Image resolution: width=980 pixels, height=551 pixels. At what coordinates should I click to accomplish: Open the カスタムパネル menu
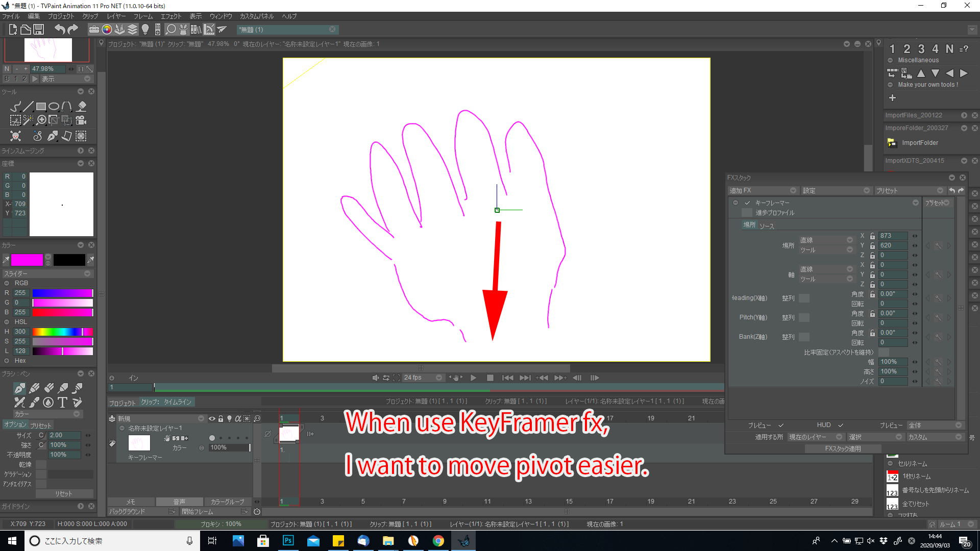(x=257, y=16)
